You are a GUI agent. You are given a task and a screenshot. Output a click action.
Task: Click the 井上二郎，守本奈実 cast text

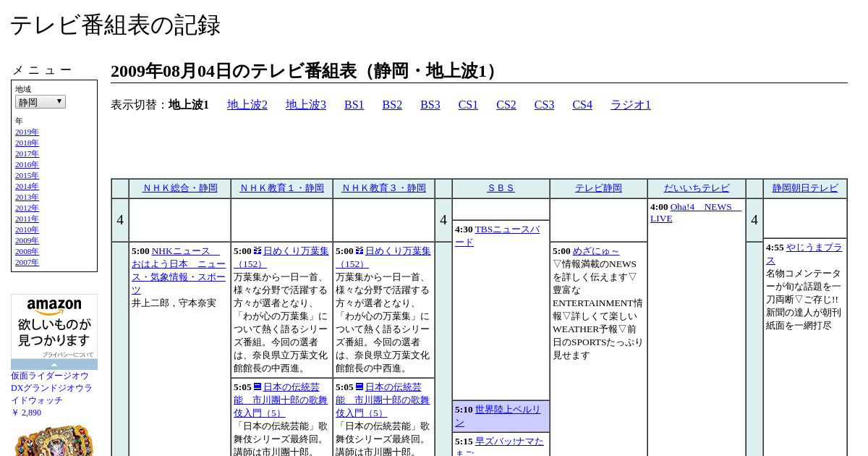click(x=174, y=303)
